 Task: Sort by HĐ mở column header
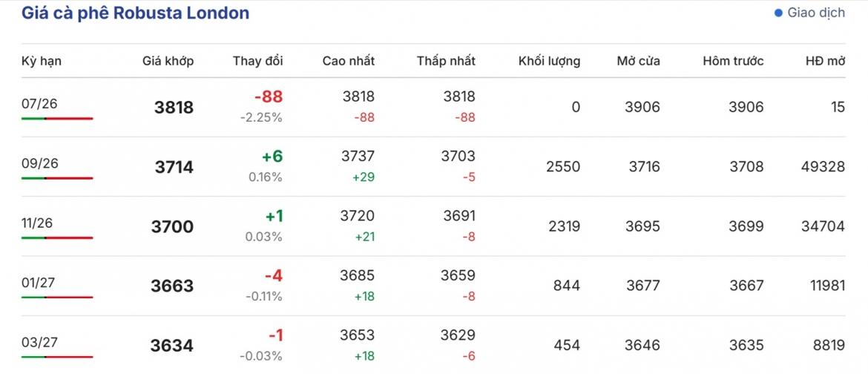826,61
